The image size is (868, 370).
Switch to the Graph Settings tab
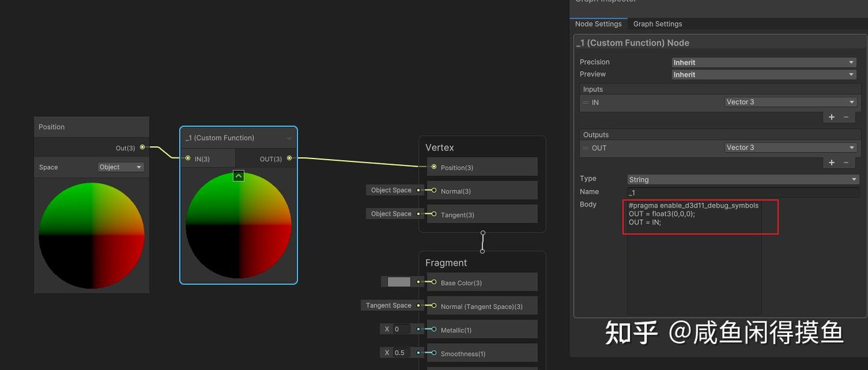pos(657,24)
